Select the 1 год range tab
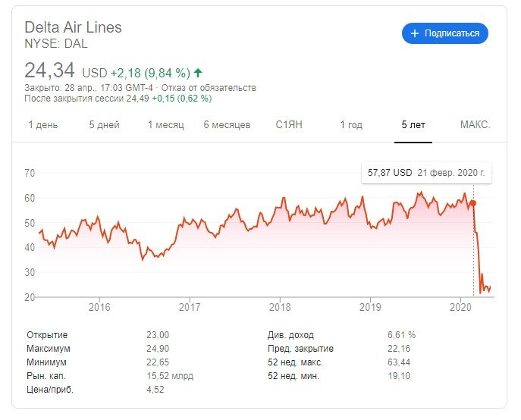 350,125
